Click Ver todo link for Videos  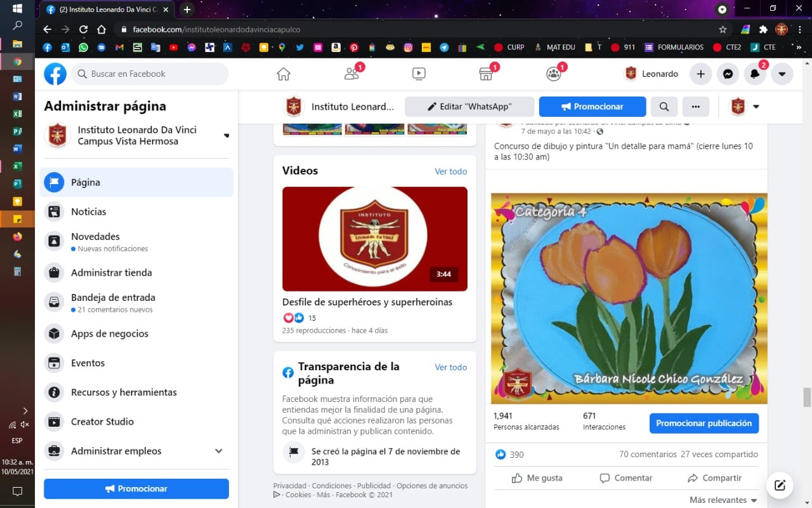pyautogui.click(x=451, y=171)
